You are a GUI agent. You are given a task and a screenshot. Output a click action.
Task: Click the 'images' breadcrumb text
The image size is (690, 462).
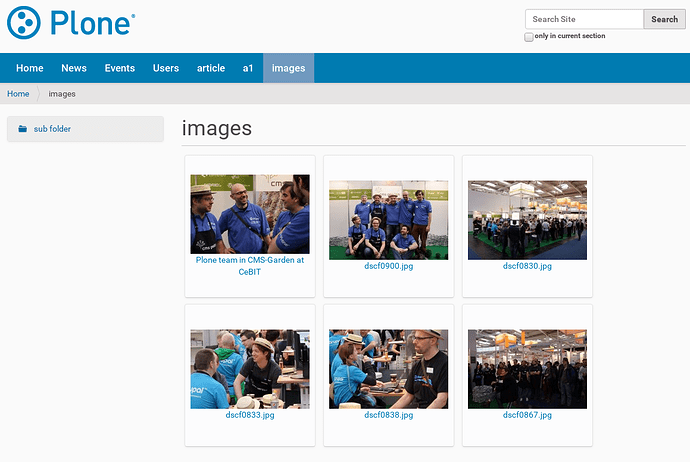(62, 94)
